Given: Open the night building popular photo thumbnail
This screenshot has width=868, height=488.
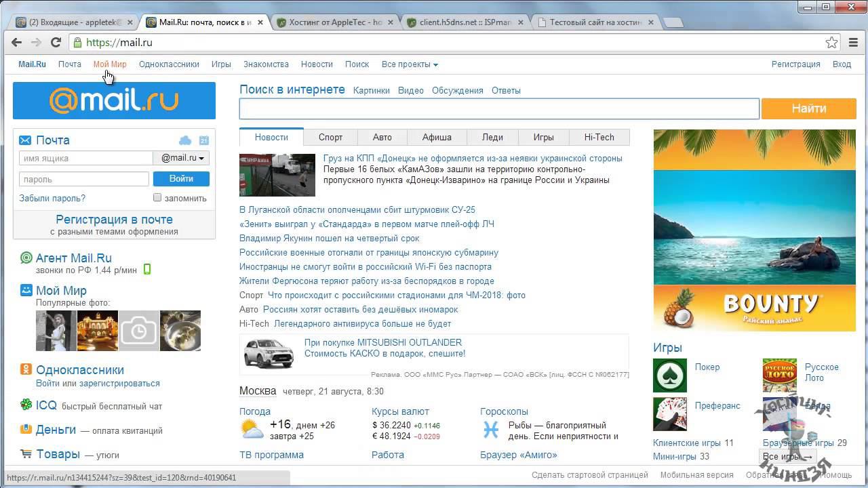Looking at the screenshot, I should pyautogui.click(x=98, y=330).
